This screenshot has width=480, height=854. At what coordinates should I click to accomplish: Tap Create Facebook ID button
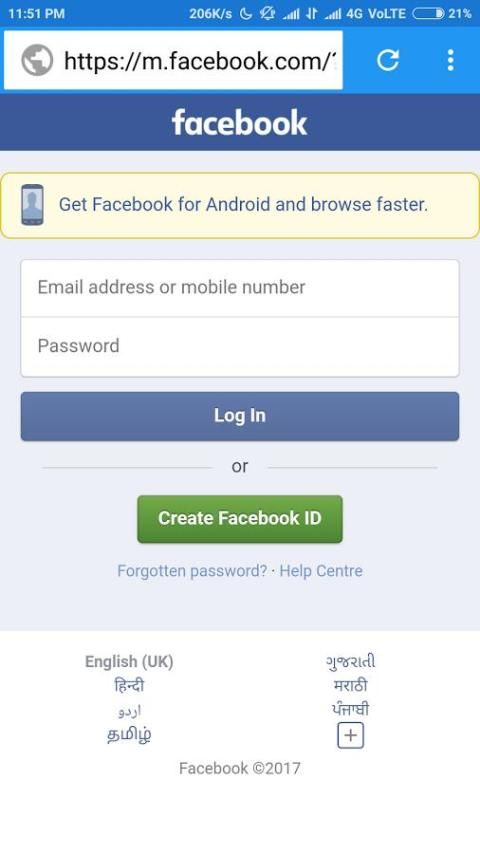point(240,518)
